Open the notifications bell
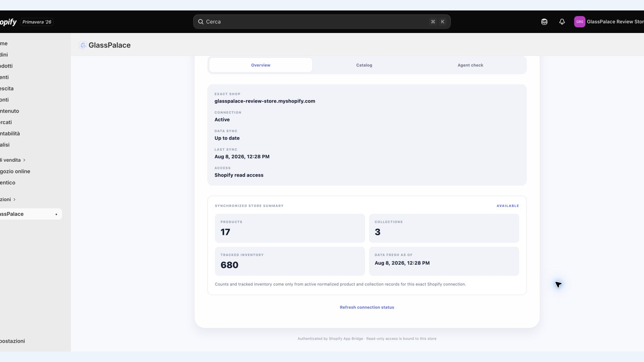Viewport: 644px width, 362px height. pyautogui.click(x=562, y=22)
